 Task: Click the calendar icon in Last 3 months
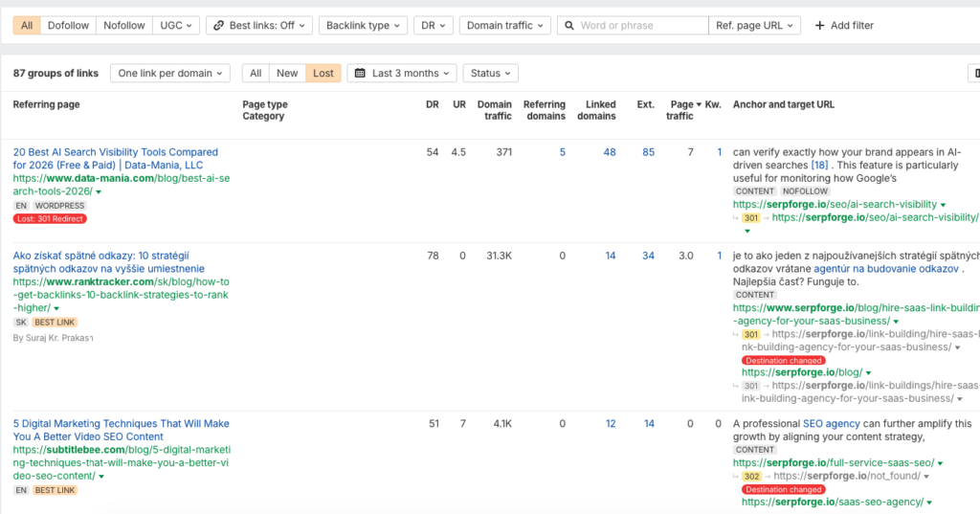click(x=360, y=73)
